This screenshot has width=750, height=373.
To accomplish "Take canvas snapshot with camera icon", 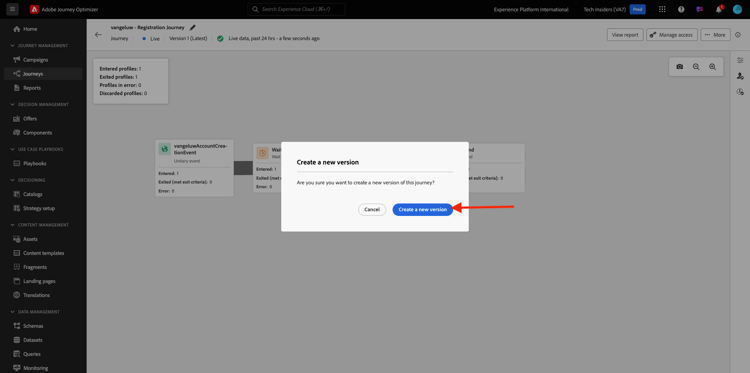I will (x=680, y=67).
